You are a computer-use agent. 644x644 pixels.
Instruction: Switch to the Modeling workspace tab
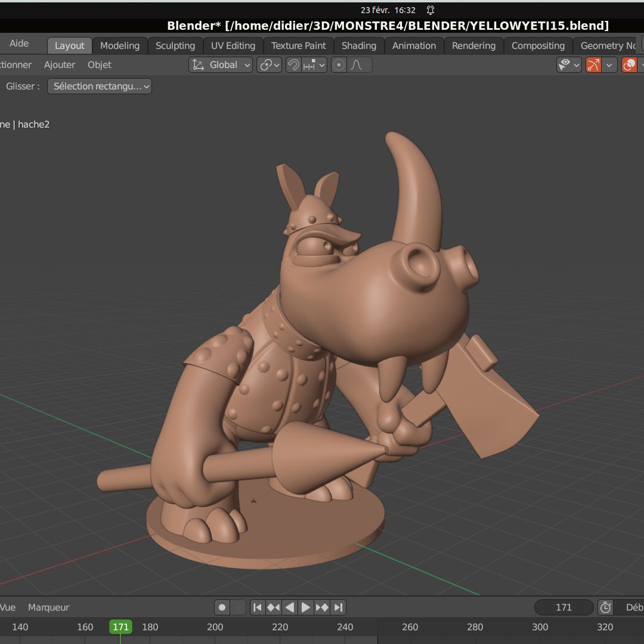click(x=119, y=45)
